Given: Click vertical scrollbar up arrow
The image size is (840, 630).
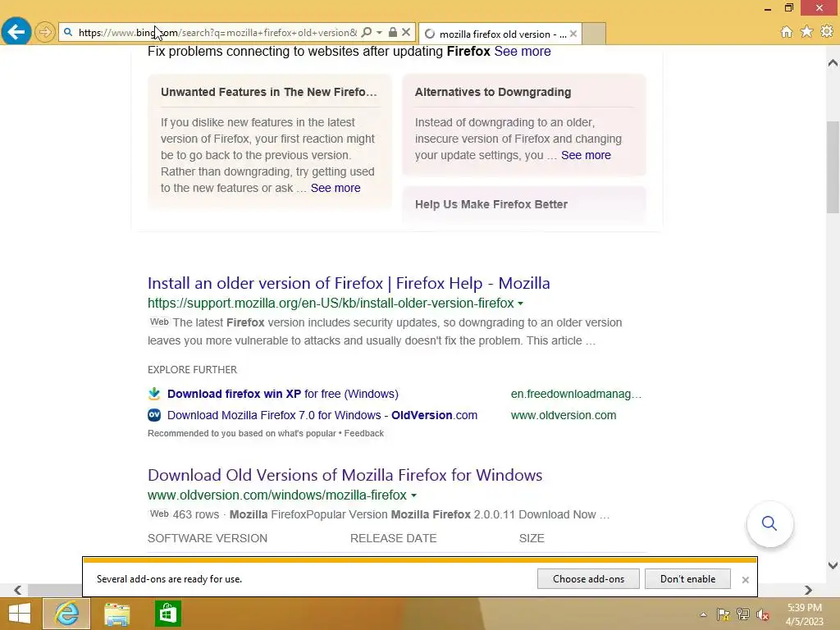Looking at the screenshot, I should 833,62.
